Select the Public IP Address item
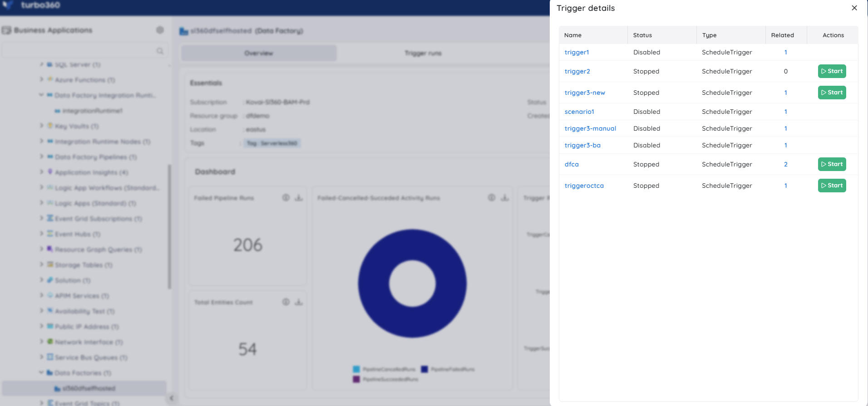This screenshot has width=868, height=406. click(x=87, y=327)
